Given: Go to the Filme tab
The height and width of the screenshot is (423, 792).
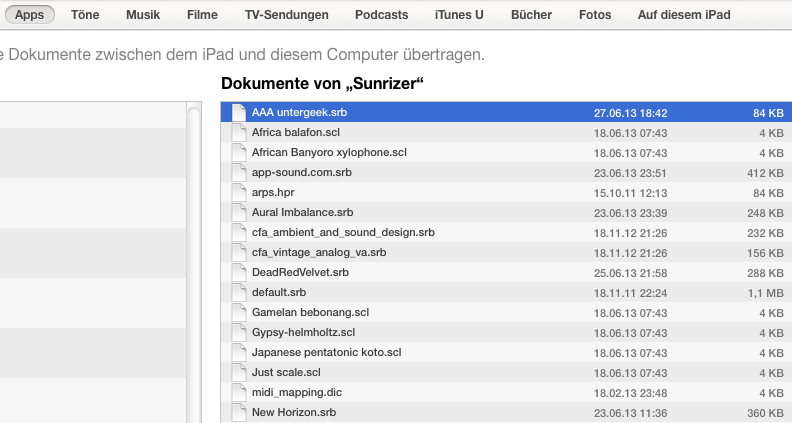Looking at the screenshot, I should tap(202, 15).
